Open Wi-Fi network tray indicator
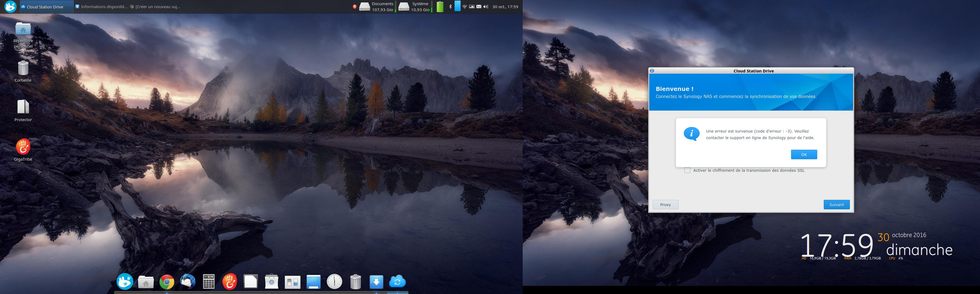The height and width of the screenshot is (294, 980). [464, 7]
